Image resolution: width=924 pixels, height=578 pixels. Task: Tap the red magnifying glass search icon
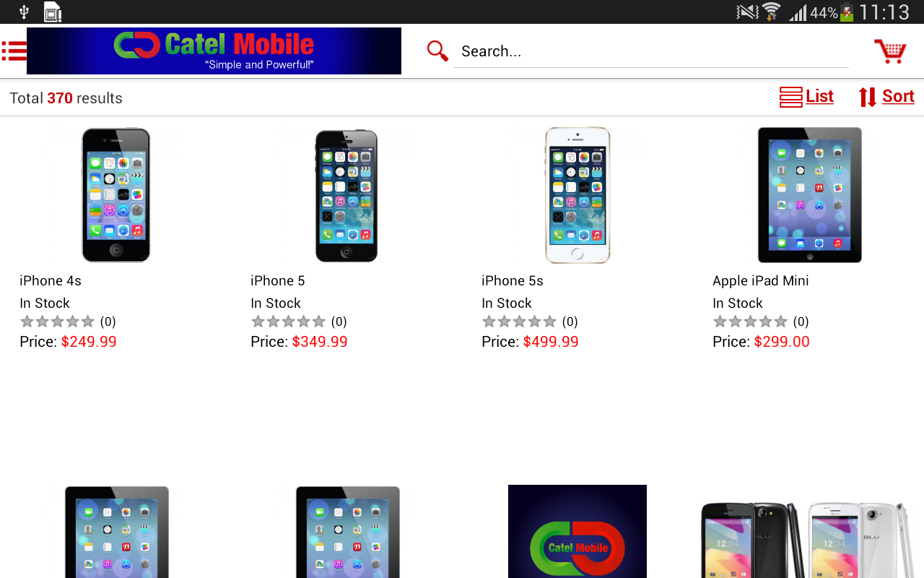(437, 51)
